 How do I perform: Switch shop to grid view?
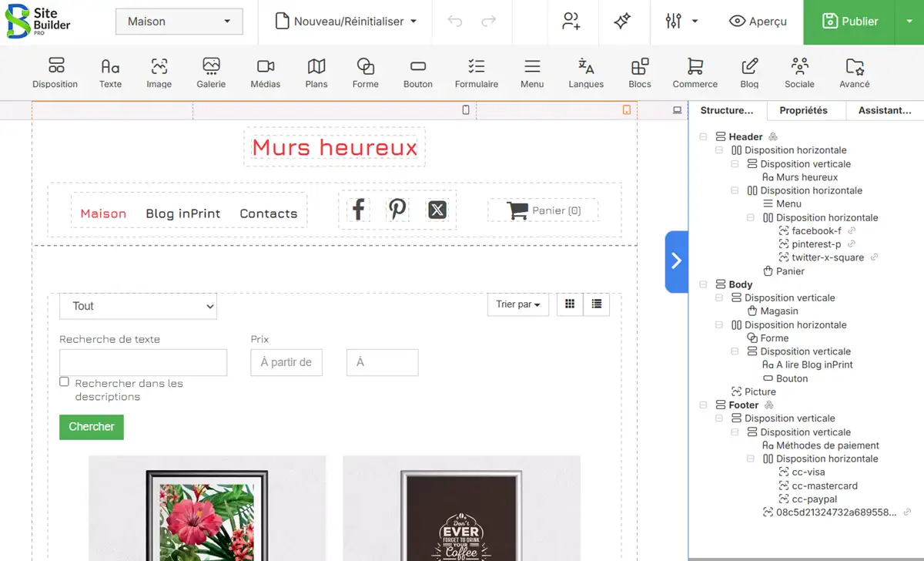pyautogui.click(x=570, y=304)
